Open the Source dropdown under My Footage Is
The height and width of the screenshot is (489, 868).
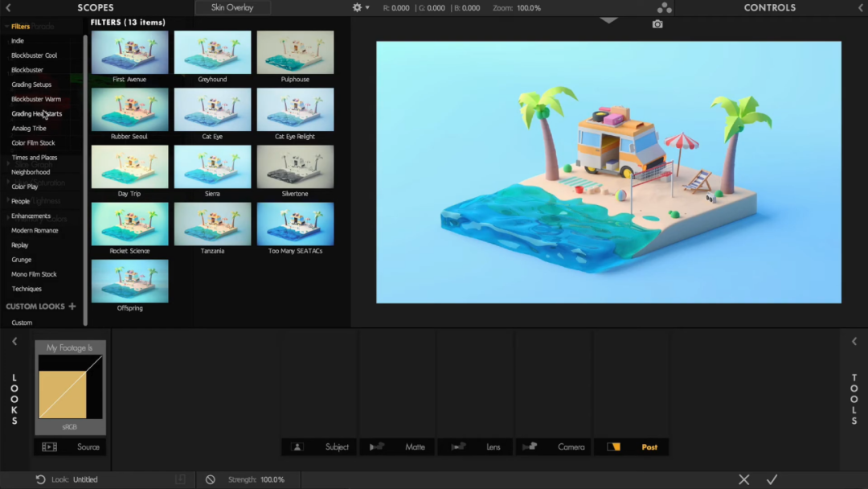tap(88, 446)
